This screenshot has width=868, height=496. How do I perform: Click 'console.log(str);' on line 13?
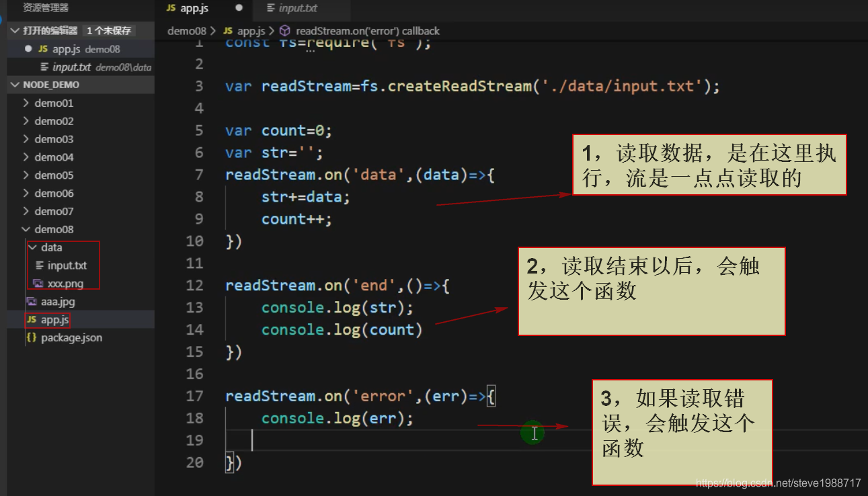coord(338,307)
